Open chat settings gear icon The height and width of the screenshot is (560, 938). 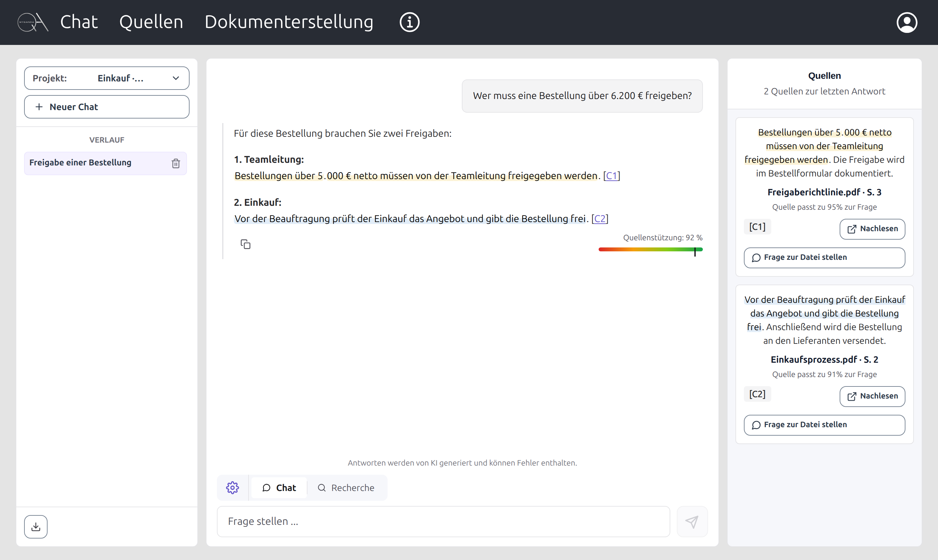click(x=233, y=487)
